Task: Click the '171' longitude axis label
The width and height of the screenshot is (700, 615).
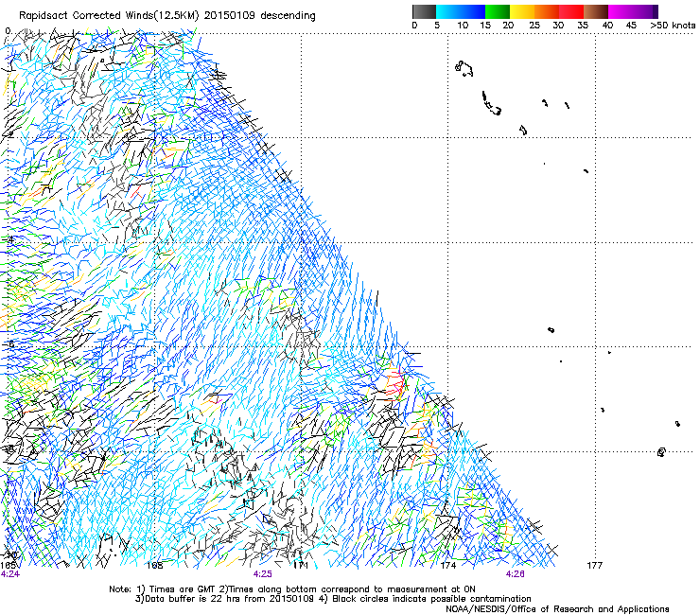Action: [302, 566]
